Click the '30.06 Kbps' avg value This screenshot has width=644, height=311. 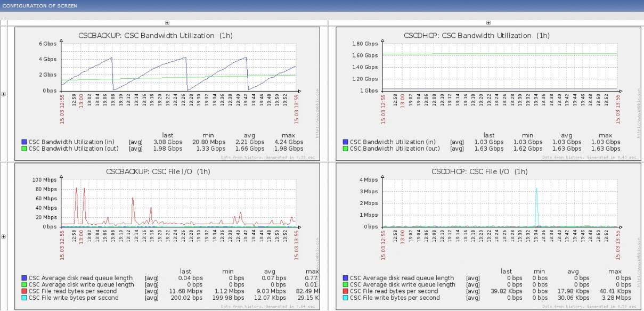[x=573, y=298]
